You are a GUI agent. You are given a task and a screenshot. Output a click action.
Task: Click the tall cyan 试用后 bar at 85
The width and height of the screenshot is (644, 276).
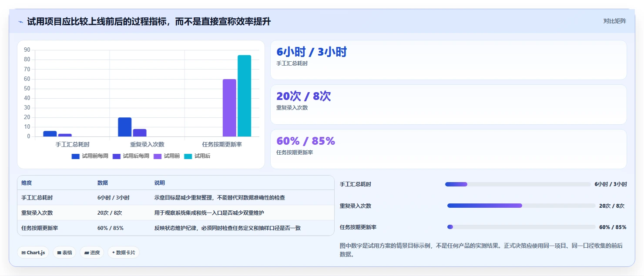[x=244, y=96]
